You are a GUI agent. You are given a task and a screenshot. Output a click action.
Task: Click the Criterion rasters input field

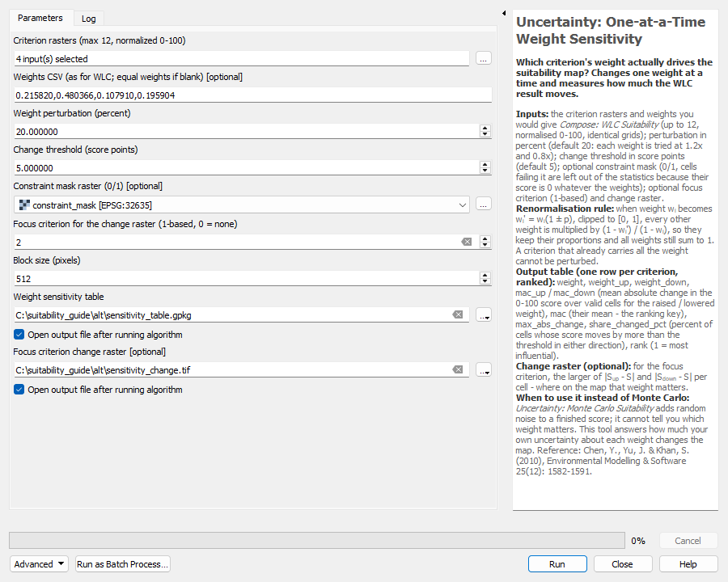pos(241,59)
